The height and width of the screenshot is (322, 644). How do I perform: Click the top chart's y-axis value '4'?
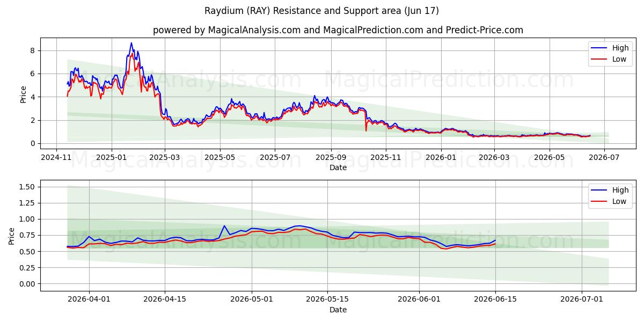(32, 97)
